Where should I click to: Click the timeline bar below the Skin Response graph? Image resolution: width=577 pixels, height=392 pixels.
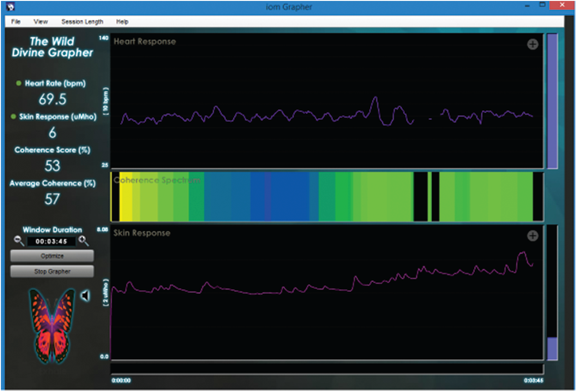[x=327, y=369]
